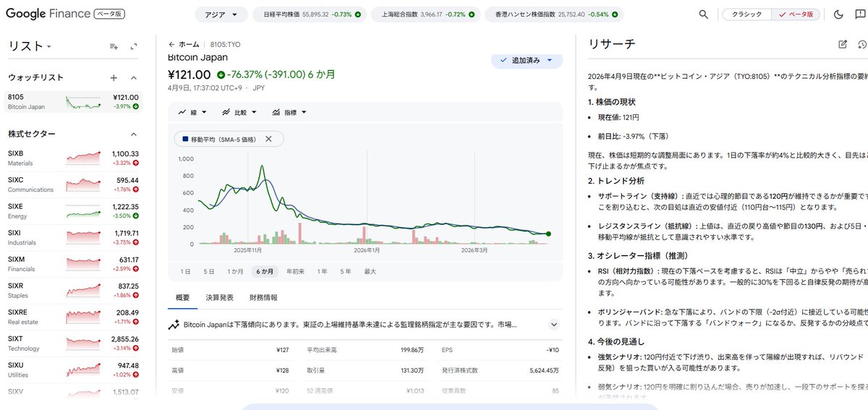This screenshot has height=410, width=868.
Task: Click the 8105:TYO ticker text
Action: (x=225, y=44)
